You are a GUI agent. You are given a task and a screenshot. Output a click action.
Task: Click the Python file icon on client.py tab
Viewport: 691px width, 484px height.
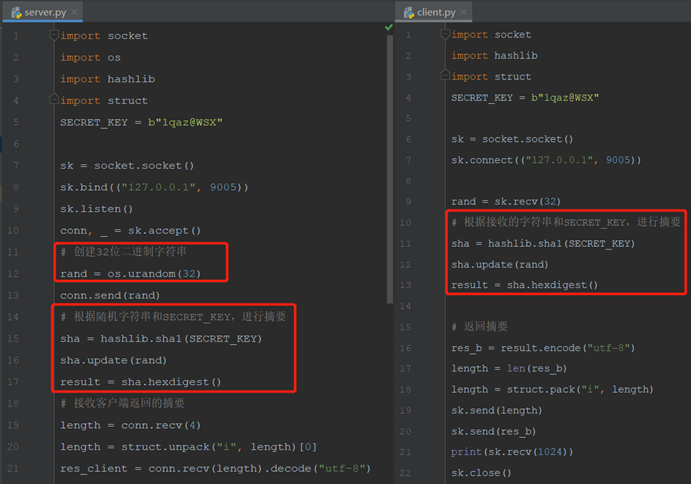point(409,12)
